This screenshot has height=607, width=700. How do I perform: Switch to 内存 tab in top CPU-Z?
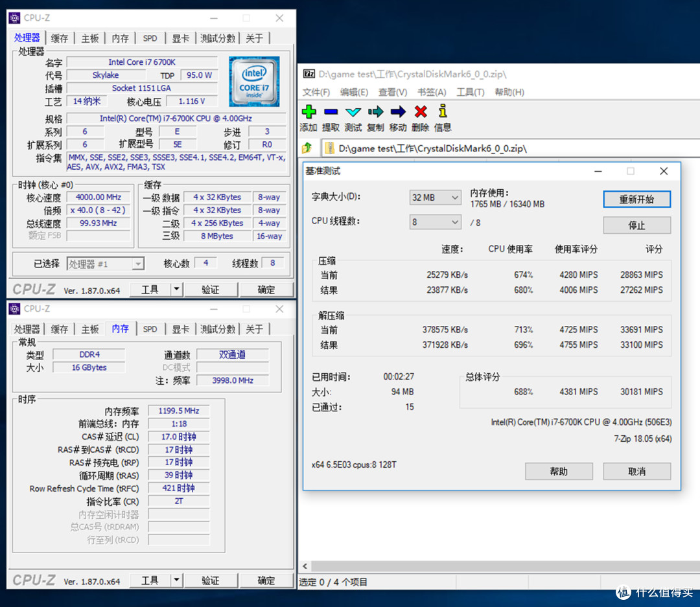(120, 38)
